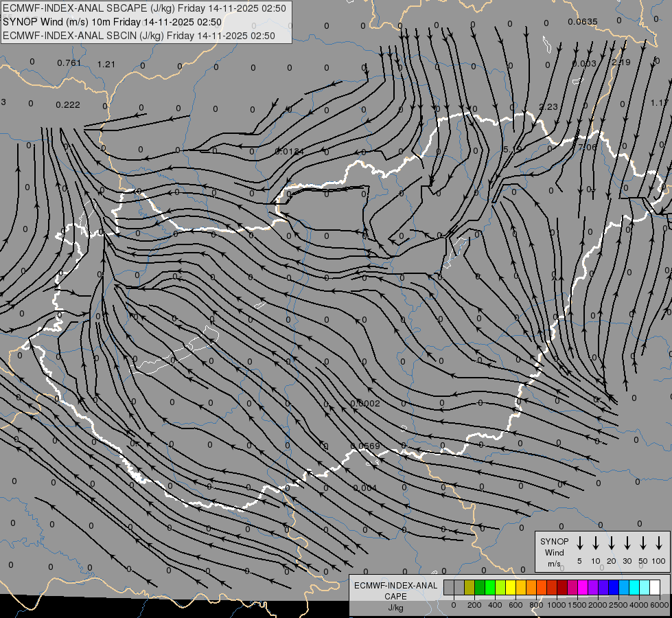Image resolution: width=672 pixels, height=618 pixels.
Task: Click the wind arrow above the 50 label
Action: 643,543
